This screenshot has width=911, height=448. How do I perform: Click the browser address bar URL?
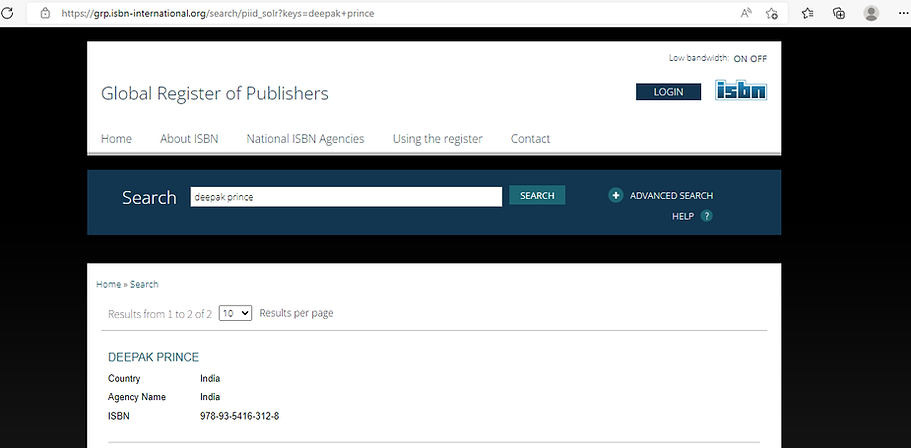(x=218, y=13)
